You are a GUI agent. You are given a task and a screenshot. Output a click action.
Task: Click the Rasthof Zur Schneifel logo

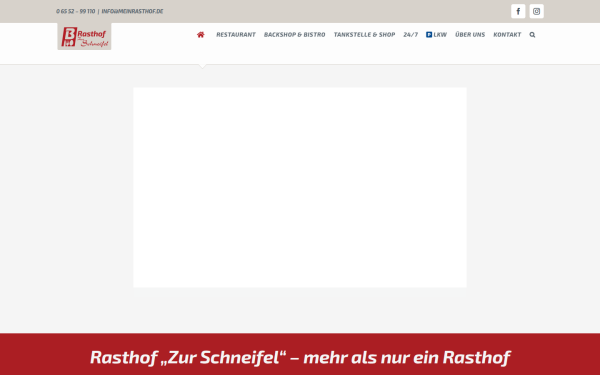click(x=84, y=36)
